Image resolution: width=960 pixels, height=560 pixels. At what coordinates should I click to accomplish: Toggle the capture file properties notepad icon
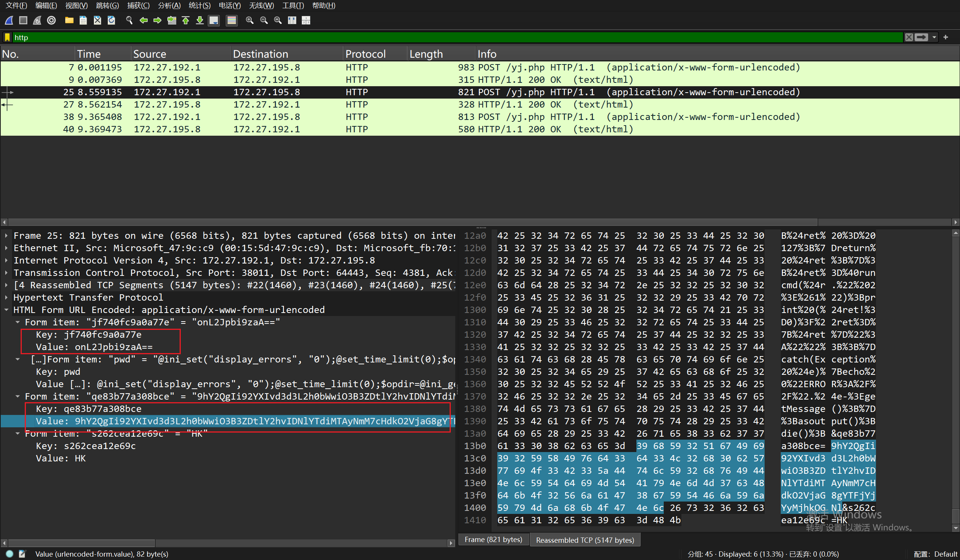(22, 554)
